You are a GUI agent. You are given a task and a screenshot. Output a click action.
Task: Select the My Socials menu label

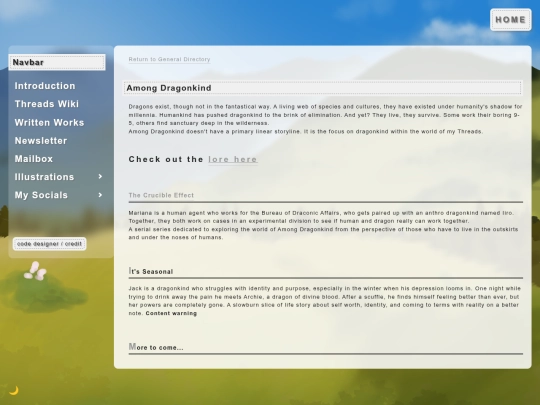click(x=41, y=195)
